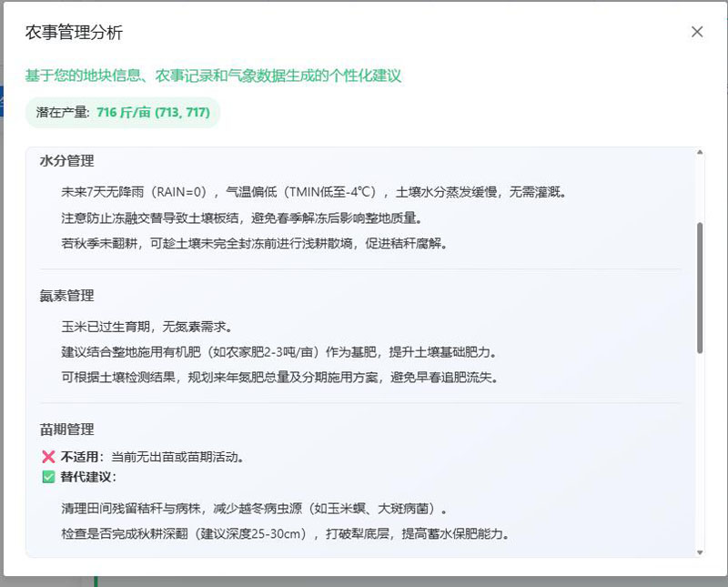Viewport: 728px width, 587px height.
Task: Click the text 当前无出苗或苗期活动
Action: [177, 457]
